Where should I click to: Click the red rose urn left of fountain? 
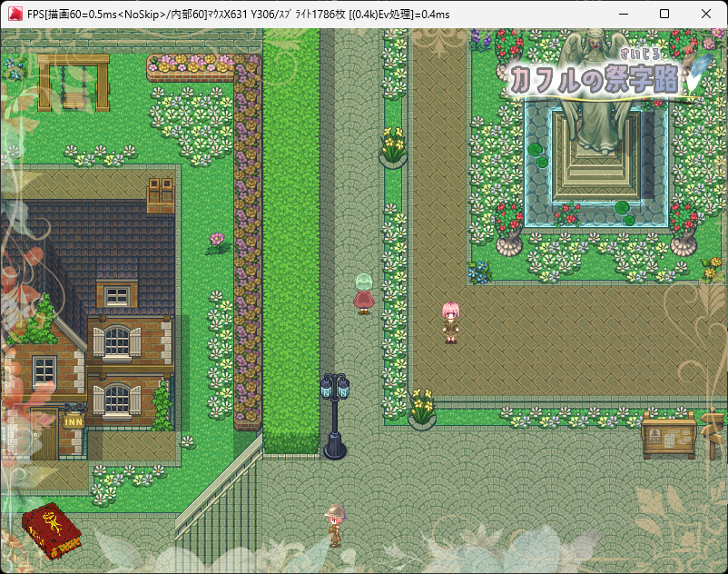click(x=509, y=230)
